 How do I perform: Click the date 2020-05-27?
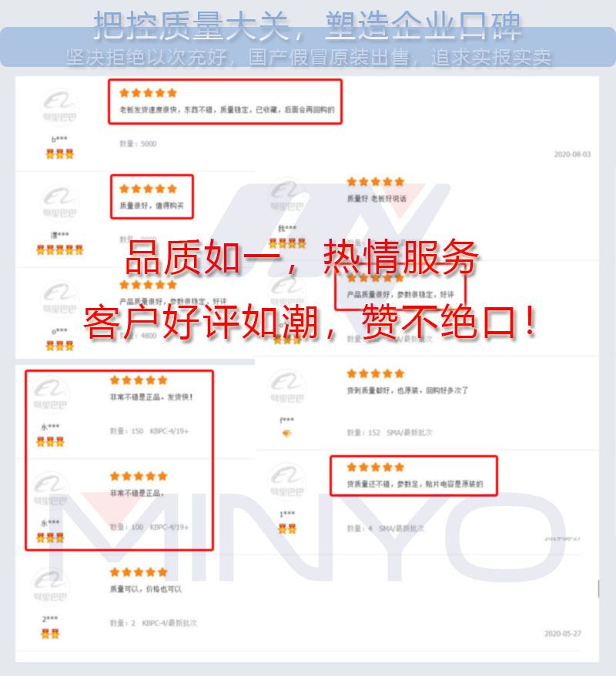[563, 634]
